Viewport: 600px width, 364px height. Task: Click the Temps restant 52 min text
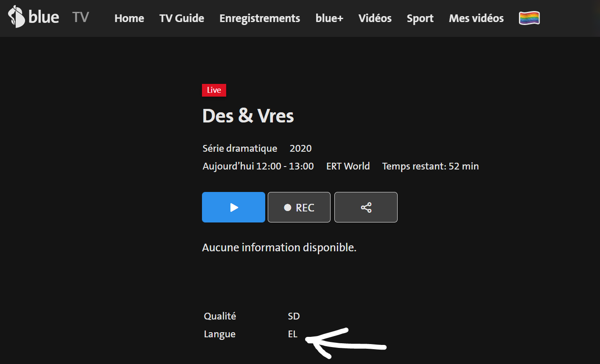tap(430, 166)
